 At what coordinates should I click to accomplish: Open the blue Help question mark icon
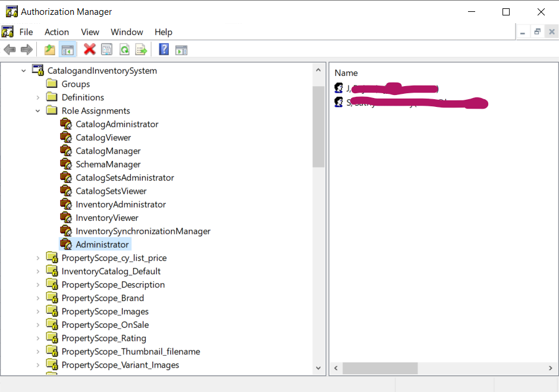coord(164,49)
